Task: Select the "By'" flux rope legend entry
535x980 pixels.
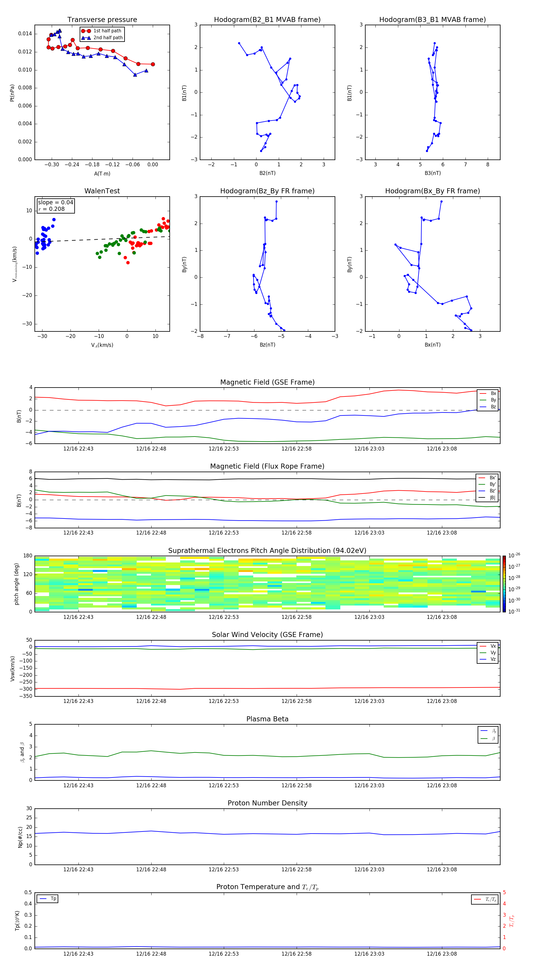Action: (487, 484)
